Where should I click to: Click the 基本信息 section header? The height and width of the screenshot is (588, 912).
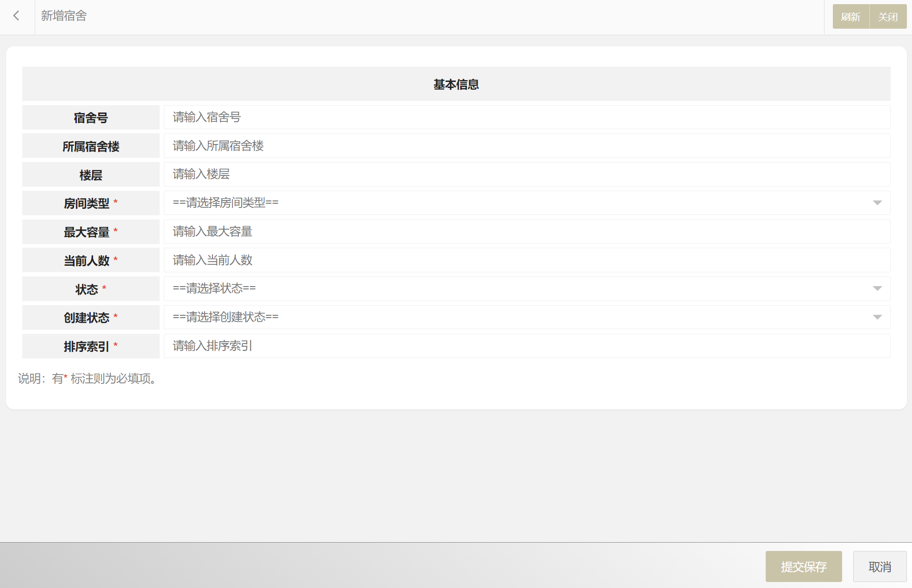(x=456, y=84)
